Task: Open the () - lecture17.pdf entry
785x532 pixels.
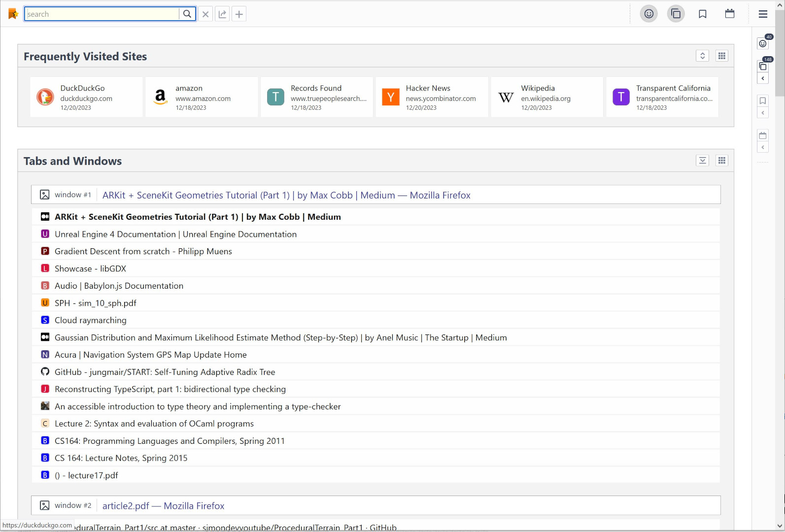Action: [x=375, y=475]
